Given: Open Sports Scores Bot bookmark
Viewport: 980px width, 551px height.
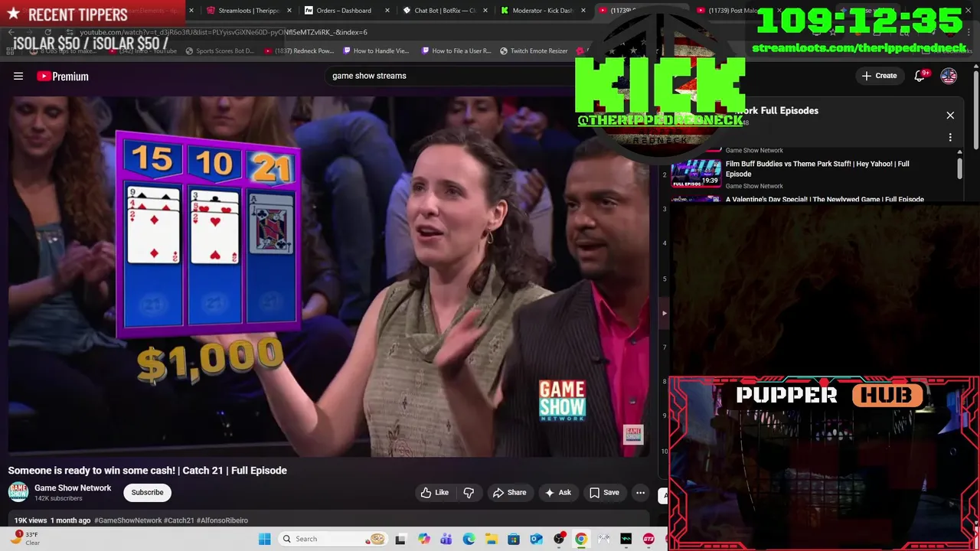Looking at the screenshot, I should 220,51.
